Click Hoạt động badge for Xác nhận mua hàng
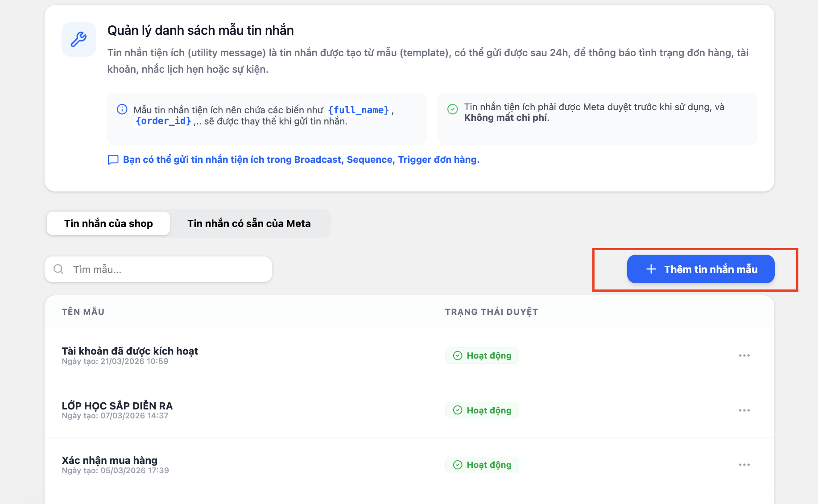818x504 pixels. click(x=482, y=465)
